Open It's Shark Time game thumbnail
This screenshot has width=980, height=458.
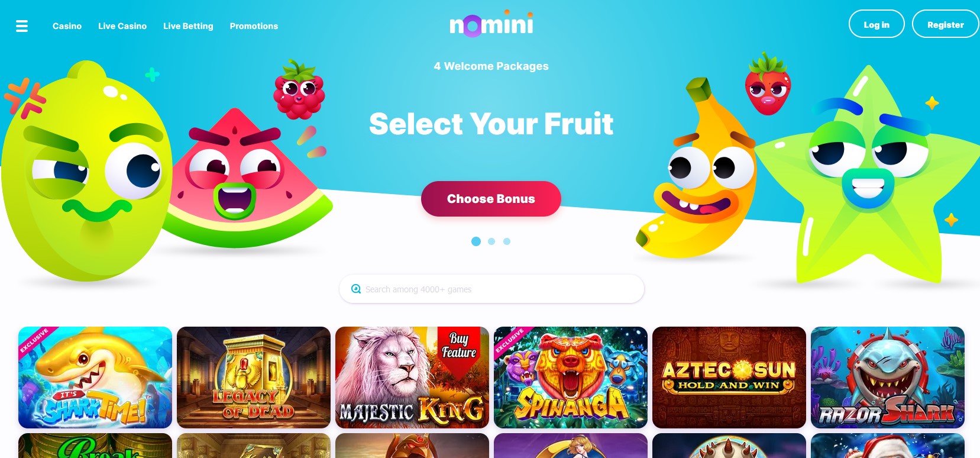[95, 378]
